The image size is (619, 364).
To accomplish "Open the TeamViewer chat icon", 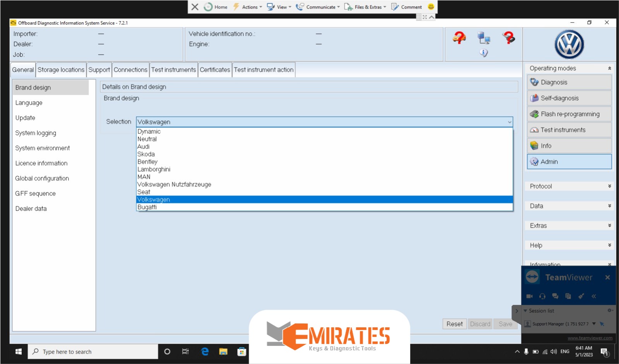I will click(x=555, y=296).
